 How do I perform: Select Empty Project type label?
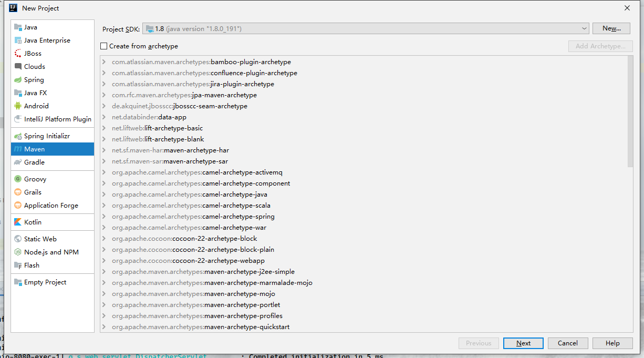[x=45, y=282]
